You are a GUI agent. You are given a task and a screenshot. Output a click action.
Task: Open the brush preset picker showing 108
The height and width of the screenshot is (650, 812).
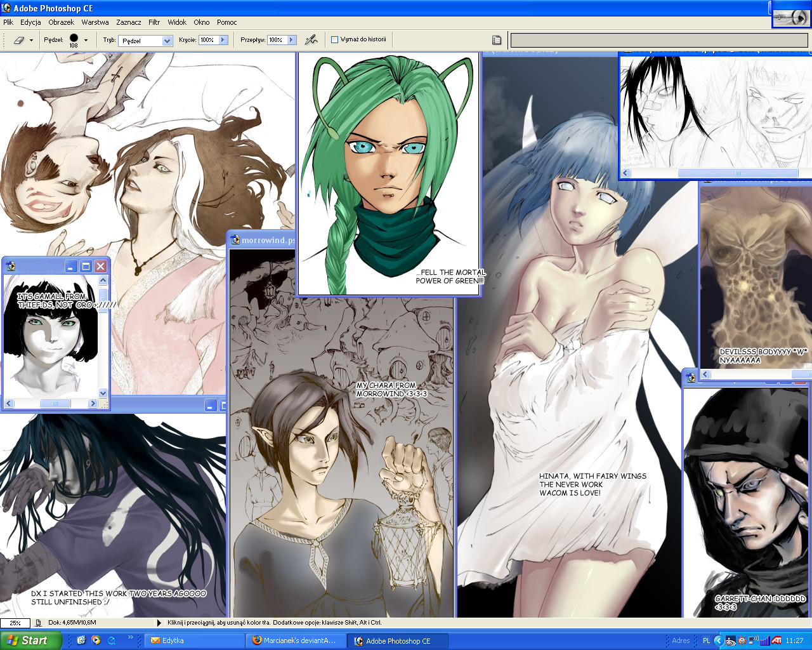[x=86, y=40]
